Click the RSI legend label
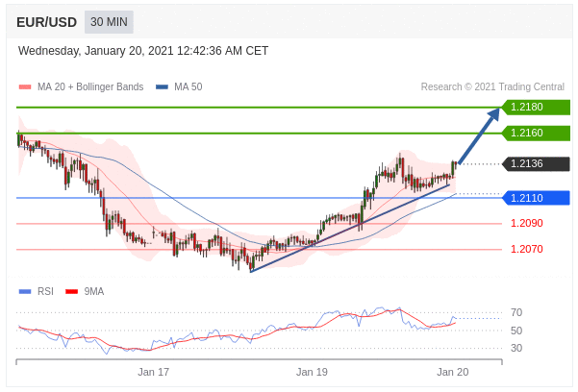The image size is (578, 392). pyautogui.click(x=45, y=292)
